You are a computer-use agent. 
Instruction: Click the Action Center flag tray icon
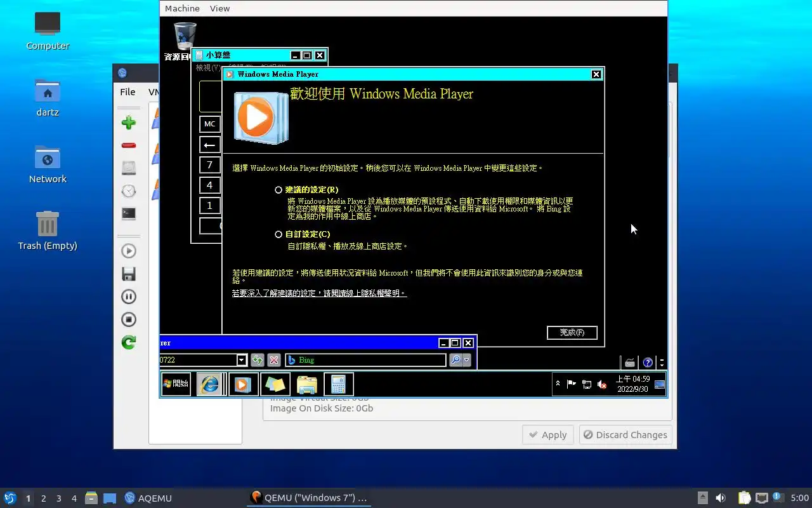(x=572, y=384)
